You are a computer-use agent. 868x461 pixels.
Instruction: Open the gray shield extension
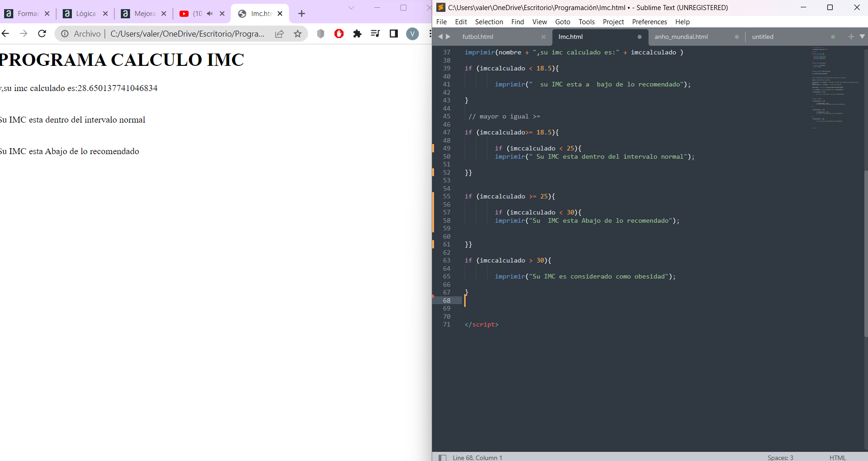click(320, 33)
